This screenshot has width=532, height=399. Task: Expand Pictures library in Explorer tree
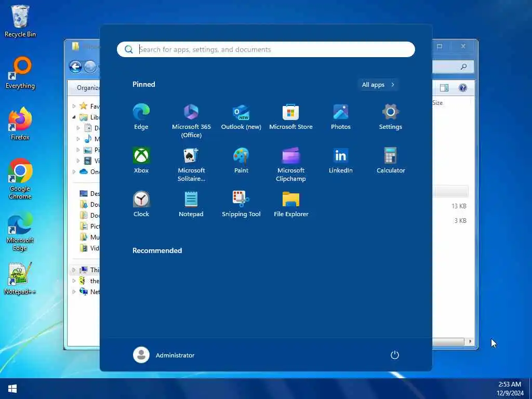tap(78, 150)
